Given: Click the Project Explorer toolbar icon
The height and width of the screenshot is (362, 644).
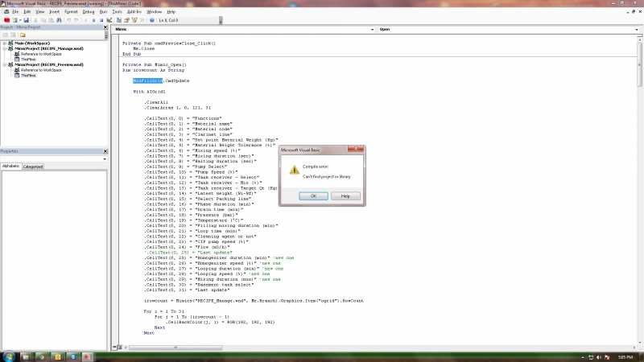Looking at the screenshot, I should pos(118,20).
